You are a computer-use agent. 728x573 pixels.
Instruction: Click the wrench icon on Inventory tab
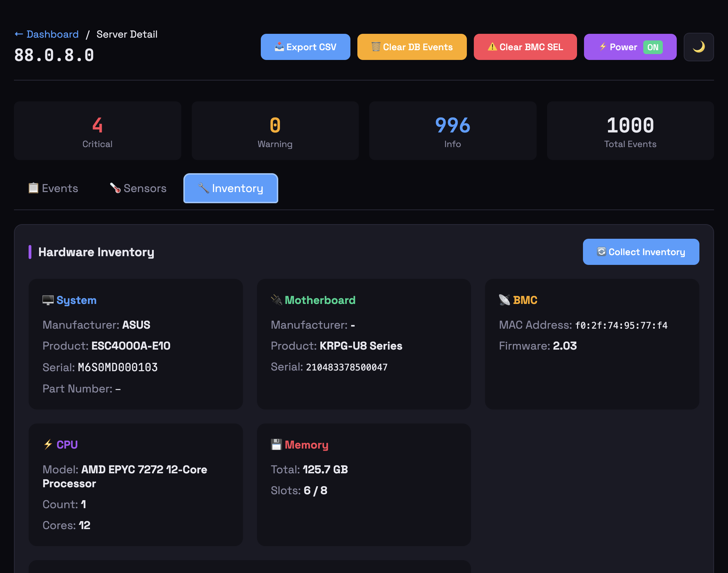(x=204, y=188)
